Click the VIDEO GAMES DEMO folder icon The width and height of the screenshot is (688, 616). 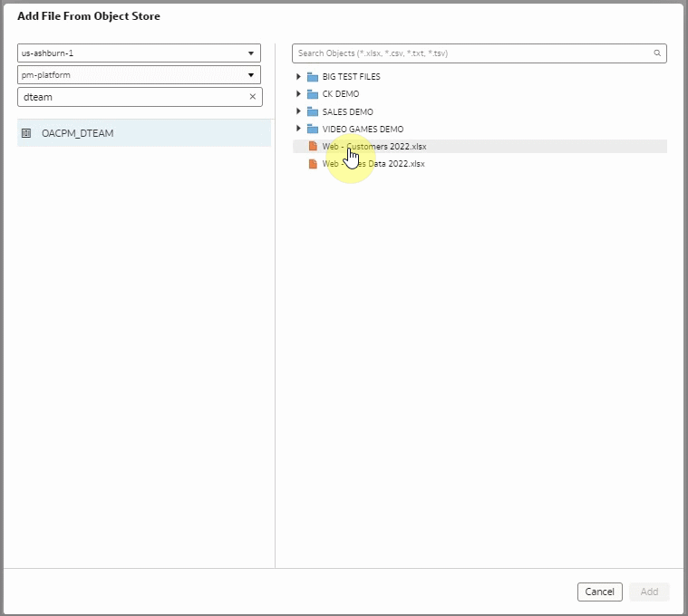(313, 129)
